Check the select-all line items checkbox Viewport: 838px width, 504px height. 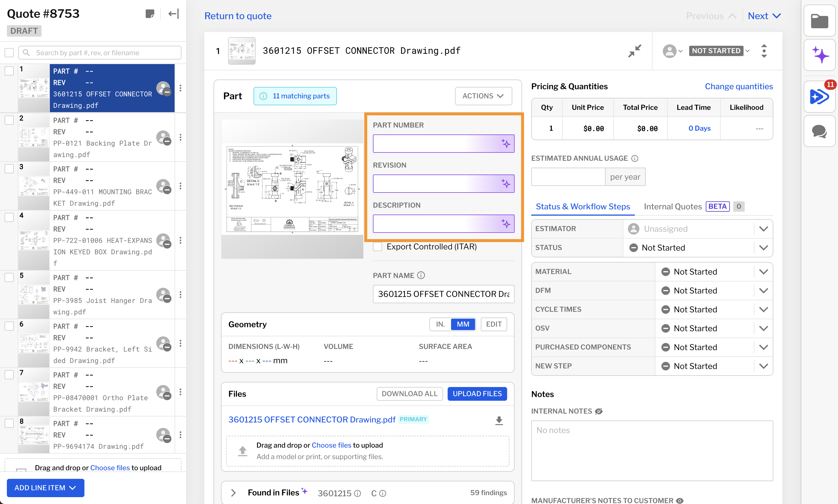pos(9,53)
